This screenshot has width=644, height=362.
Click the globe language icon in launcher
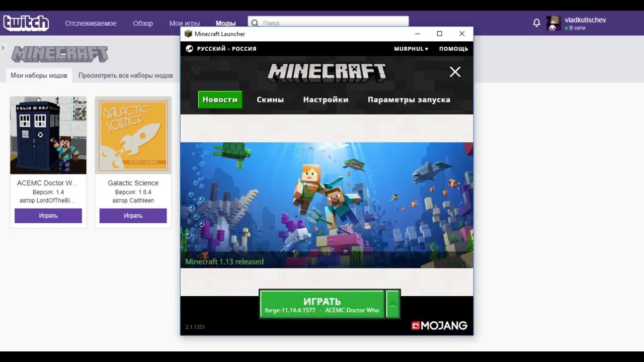click(190, 49)
